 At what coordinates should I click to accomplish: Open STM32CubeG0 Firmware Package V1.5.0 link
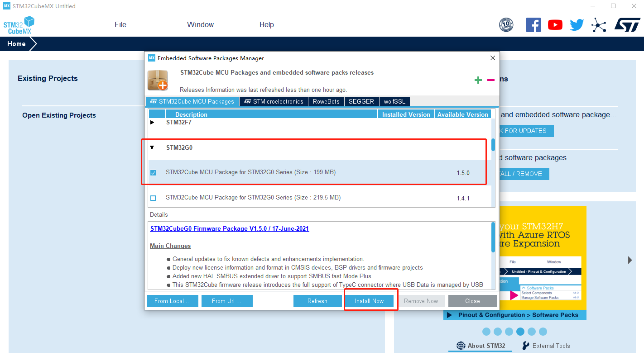[230, 228]
